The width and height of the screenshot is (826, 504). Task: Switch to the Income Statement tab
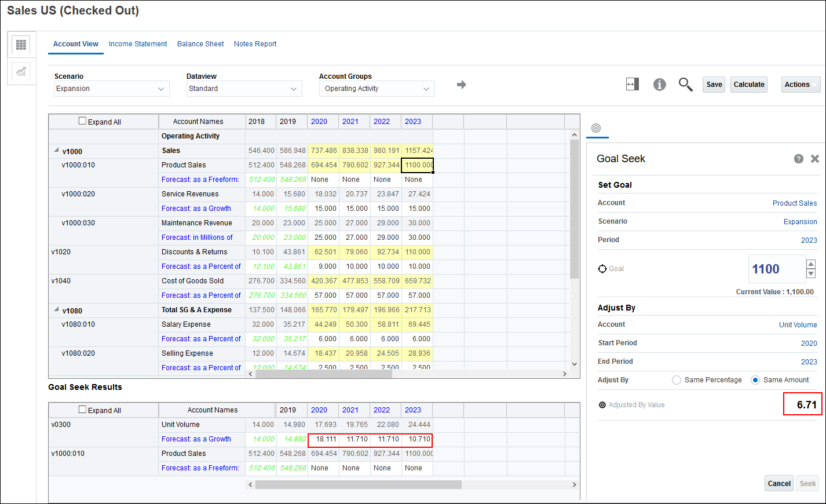coord(138,43)
